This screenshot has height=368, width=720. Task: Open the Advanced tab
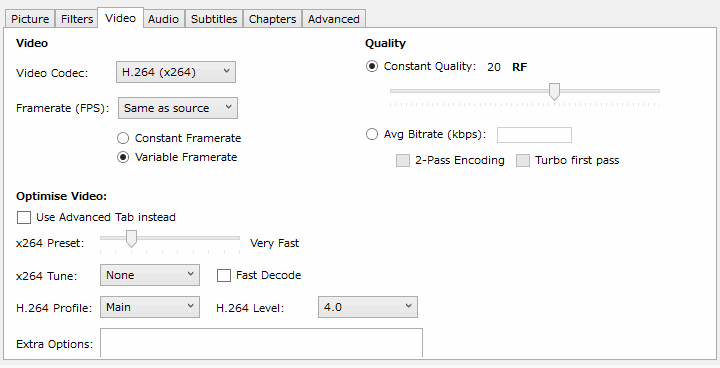tap(334, 19)
